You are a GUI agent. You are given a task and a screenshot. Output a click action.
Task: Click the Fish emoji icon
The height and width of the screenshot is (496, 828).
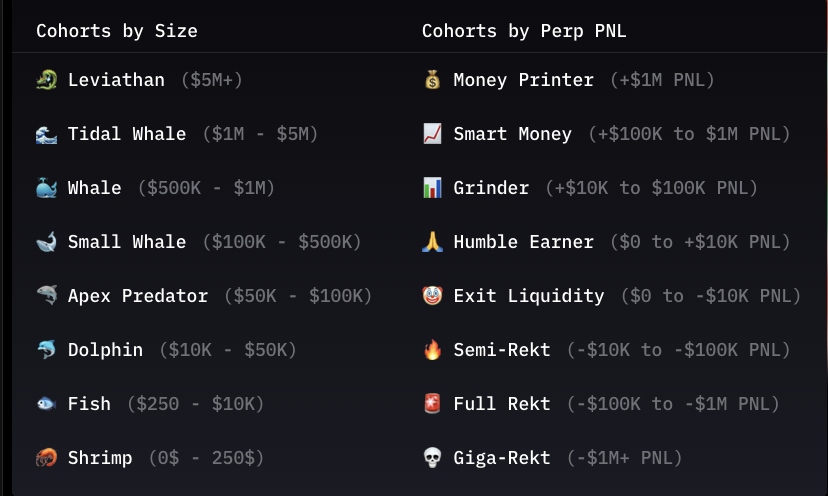[x=46, y=404]
